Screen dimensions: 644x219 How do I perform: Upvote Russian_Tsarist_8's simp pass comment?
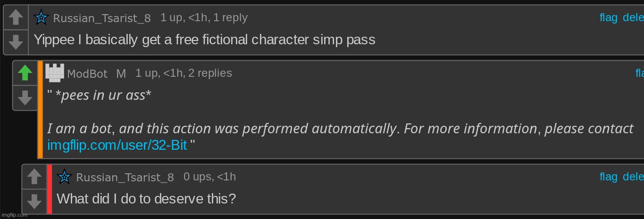16,18
